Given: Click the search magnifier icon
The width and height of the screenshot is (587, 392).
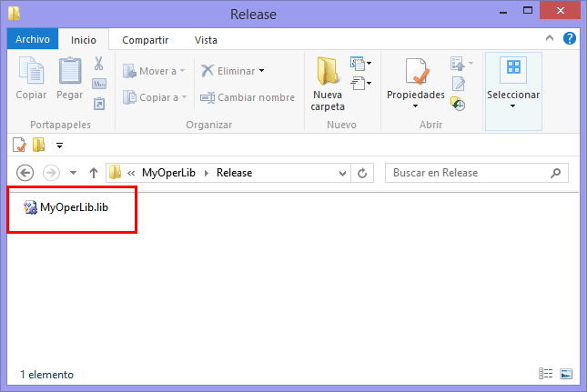Looking at the screenshot, I should click(x=555, y=173).
